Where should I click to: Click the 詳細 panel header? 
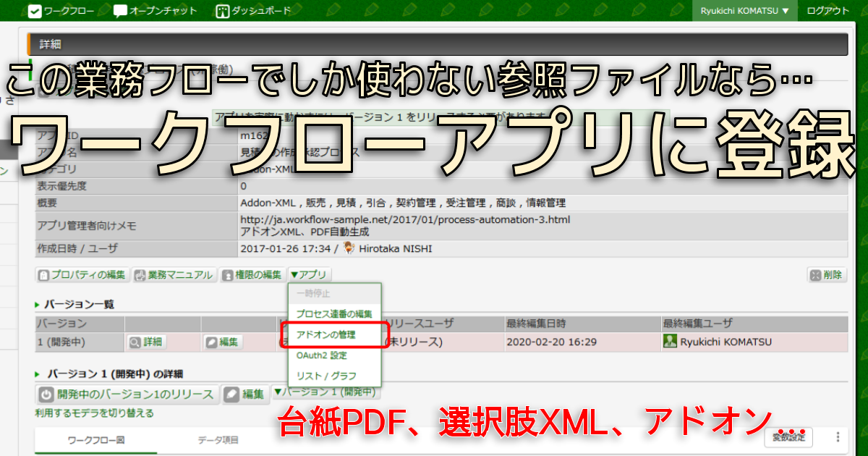tap(437, 44)
